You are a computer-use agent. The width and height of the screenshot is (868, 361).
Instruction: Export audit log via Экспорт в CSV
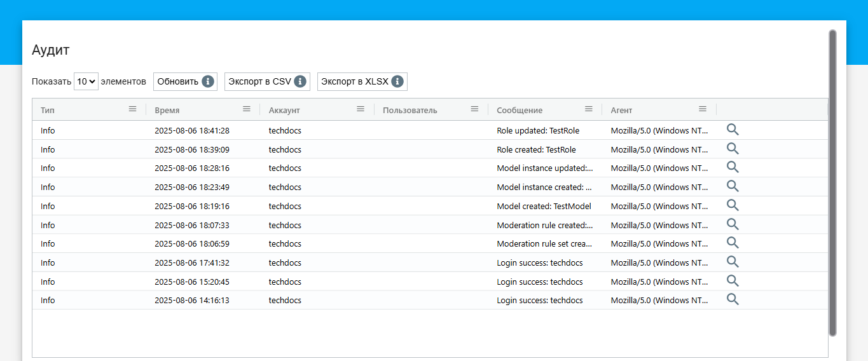pos(259,81)
